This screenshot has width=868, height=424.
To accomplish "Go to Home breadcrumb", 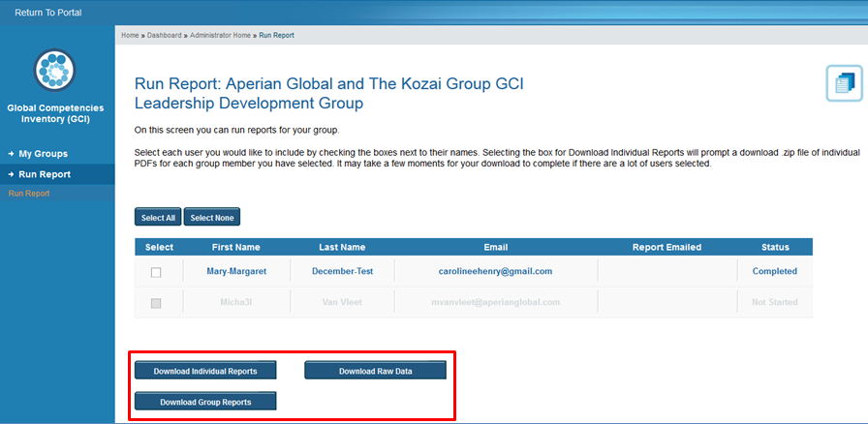I will [130, 35].
